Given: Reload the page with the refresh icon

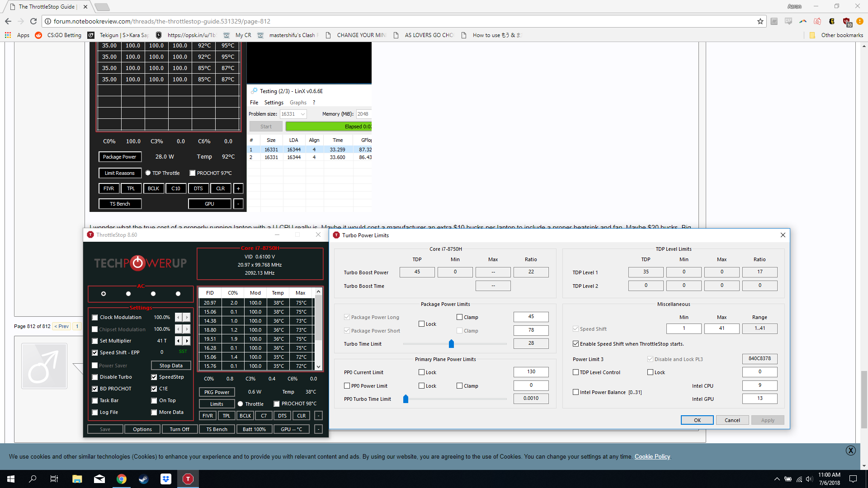Looking at the screenshot, I should pyautogui.click(x=33, y=21).
